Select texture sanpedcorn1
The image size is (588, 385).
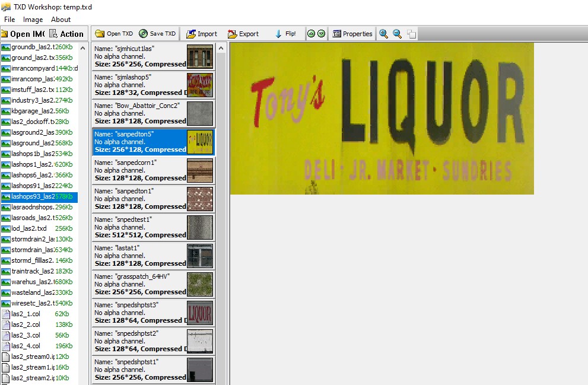coord(153,170)
